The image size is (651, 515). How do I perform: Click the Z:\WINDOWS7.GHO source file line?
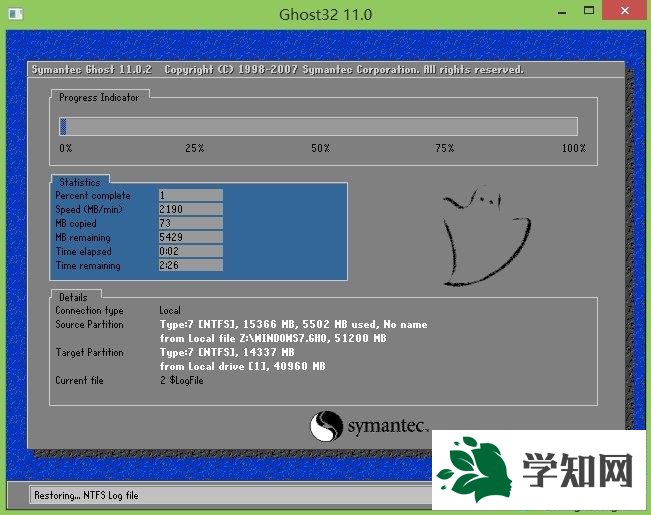(273, 338)
